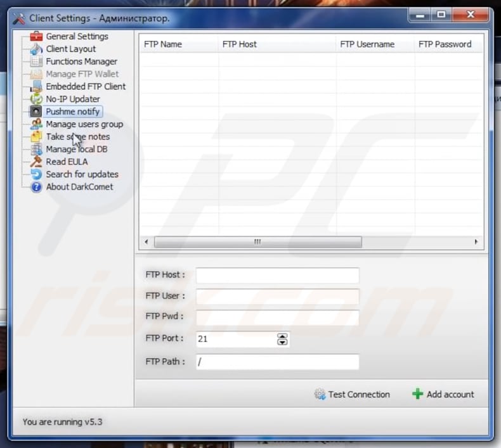Image resolution: width=501 pixels, height=448 pixels.
Task: Click the Functions Manager icon
Action: [36, 61]
